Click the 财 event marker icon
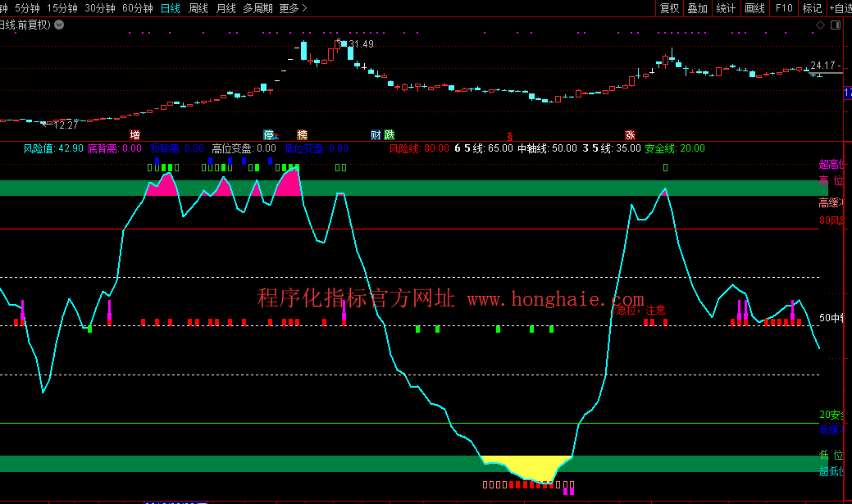The height and width of the screenshot is (504, 852). coord(376,134)
